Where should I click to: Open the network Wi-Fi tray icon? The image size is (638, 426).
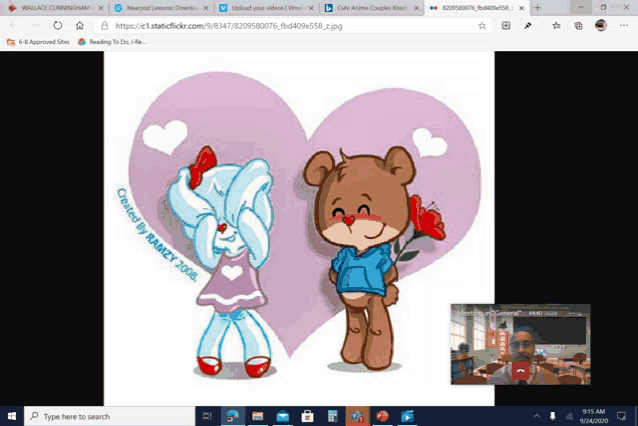click(x=569, y=416)
